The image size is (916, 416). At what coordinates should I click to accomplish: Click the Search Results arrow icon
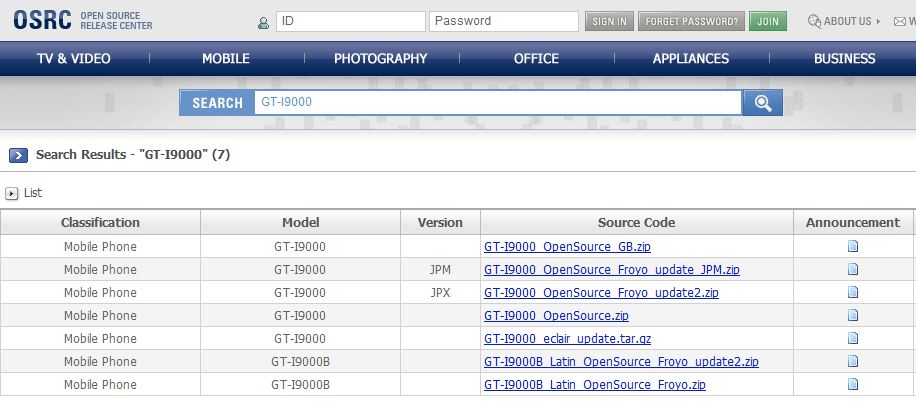pyautogui.click(x=18, y=155)
